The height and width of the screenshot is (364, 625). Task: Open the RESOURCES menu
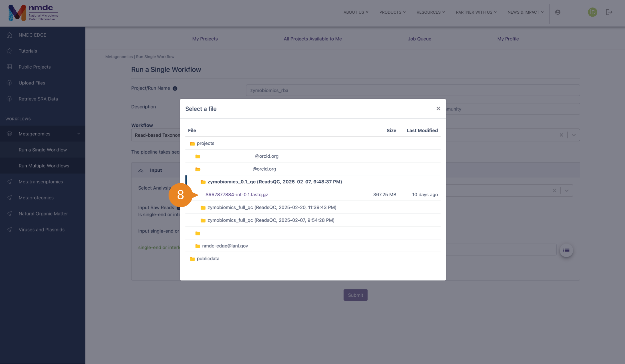[431, 12]
